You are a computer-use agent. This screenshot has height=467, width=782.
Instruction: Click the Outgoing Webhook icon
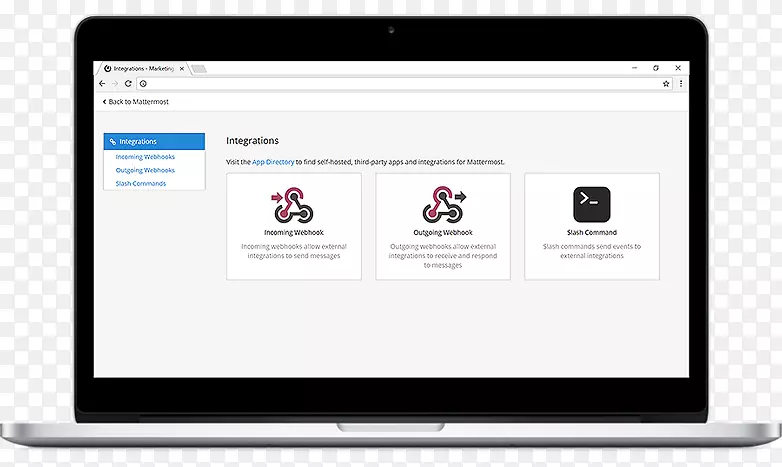(x=443, y=206)
